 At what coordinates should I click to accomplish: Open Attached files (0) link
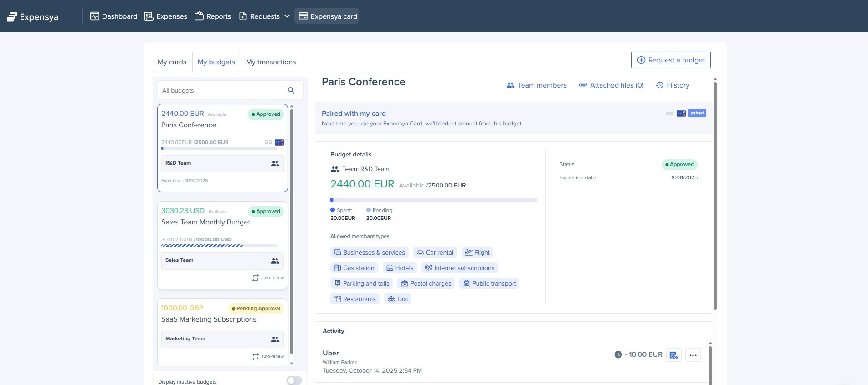(x=611, y=85)
